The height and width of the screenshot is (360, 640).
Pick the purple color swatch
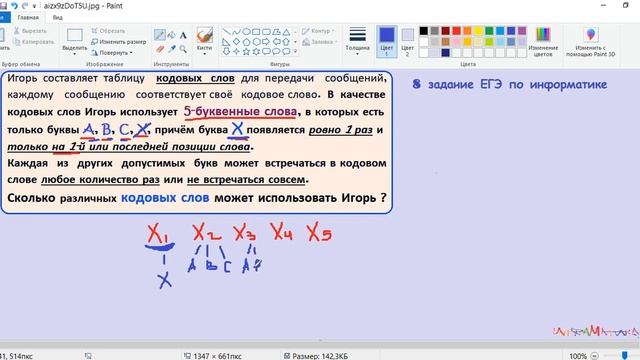(522, 31)
